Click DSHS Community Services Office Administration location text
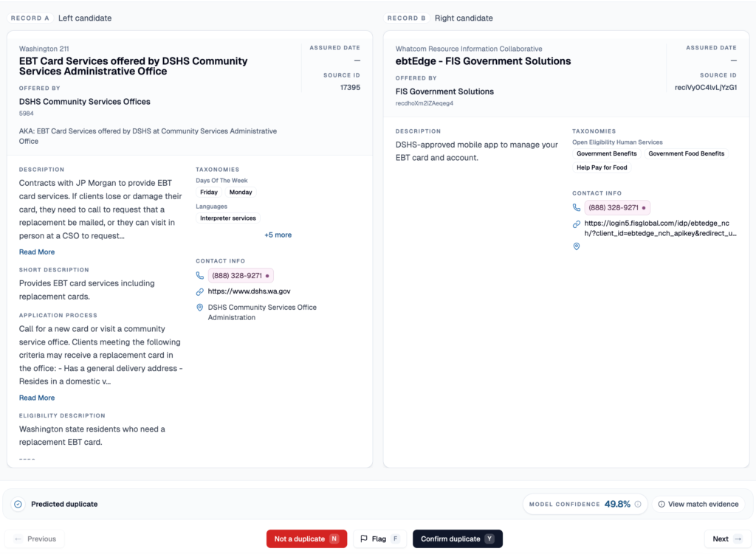Screen dimensions: 756x554 click(262, 312)
